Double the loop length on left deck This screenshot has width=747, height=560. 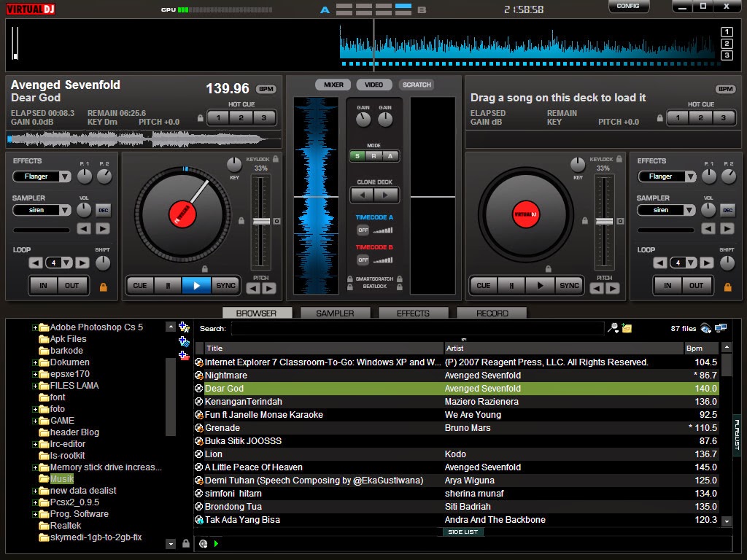[x=82, y=262]
